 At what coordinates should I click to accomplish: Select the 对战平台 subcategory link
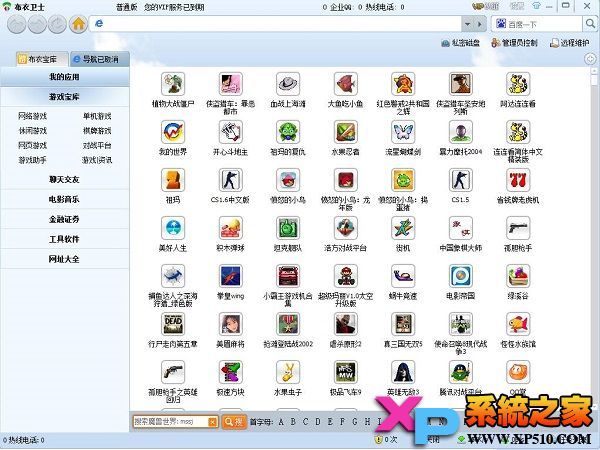[97, 145]
